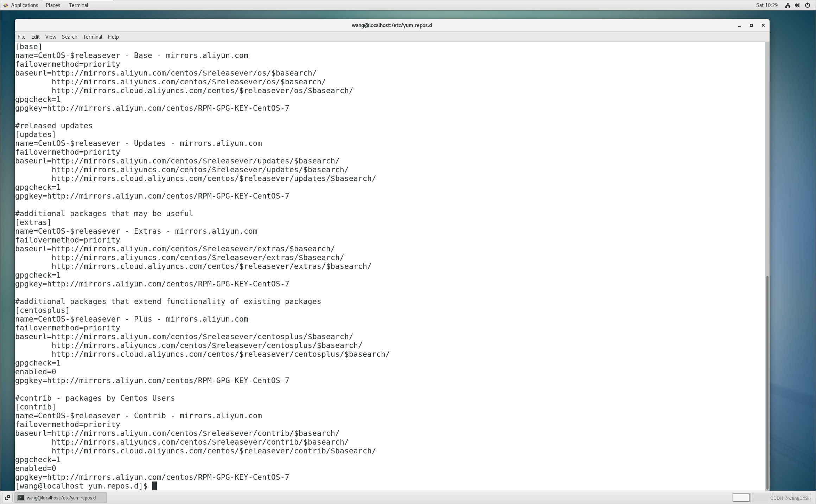Click the Applications menu foot icon
The image size is (816, 504).
[x=6, y=5]
